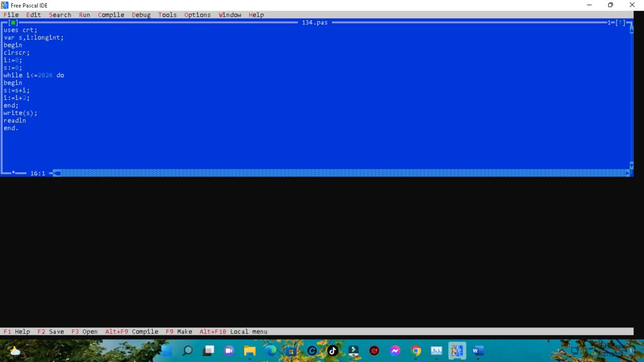
Task: Click the 'clrscr;' line
Action: (16, 53)
